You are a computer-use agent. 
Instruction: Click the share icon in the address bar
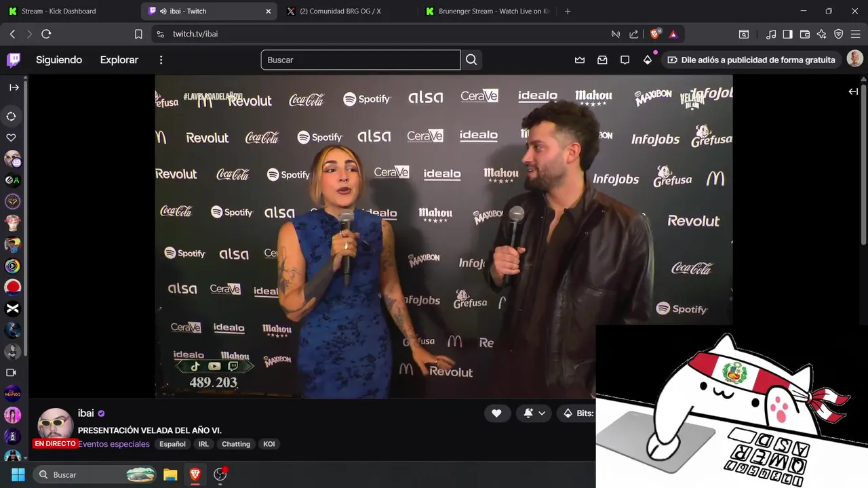[x=634, y=34]
